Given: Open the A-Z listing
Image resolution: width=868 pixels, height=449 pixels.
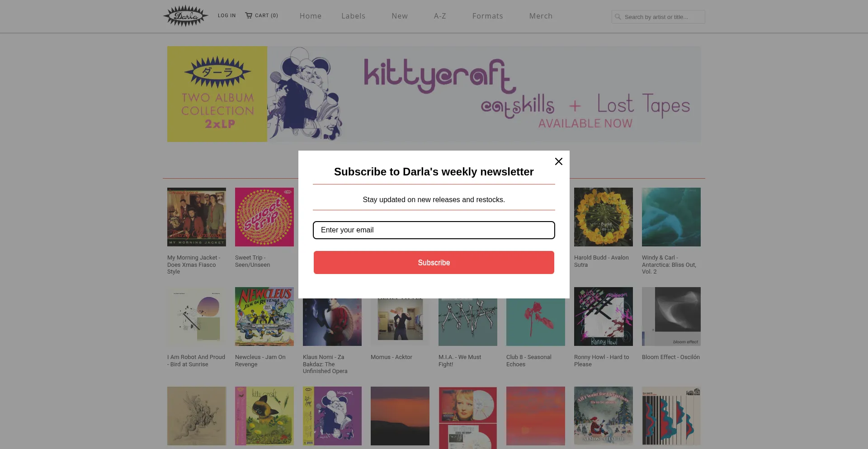Looking at the screenshot, I should pyautogui.click(x=440, y=16).
